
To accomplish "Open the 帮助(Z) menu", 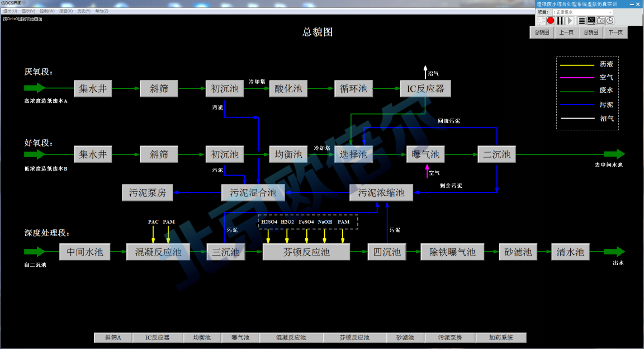I will 102,11.
